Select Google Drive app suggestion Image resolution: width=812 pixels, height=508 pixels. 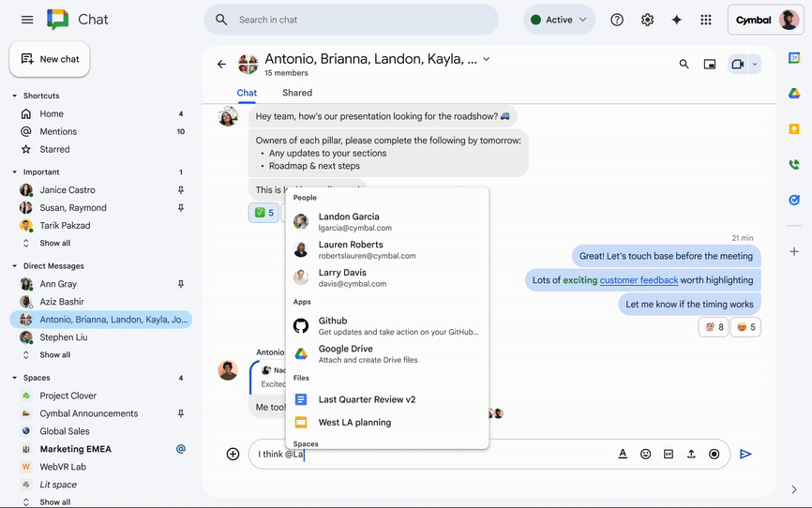pyautogui.click(x=387, y=353)
